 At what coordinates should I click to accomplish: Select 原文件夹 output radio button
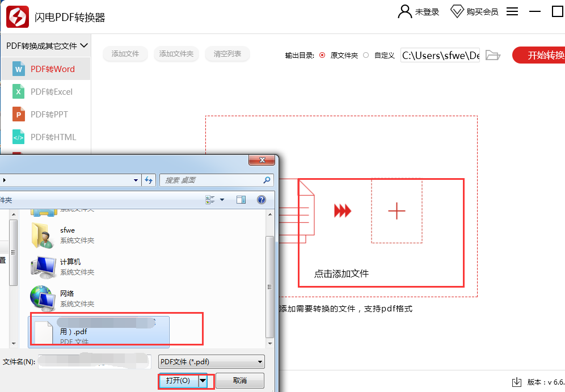tap(322, 55)
